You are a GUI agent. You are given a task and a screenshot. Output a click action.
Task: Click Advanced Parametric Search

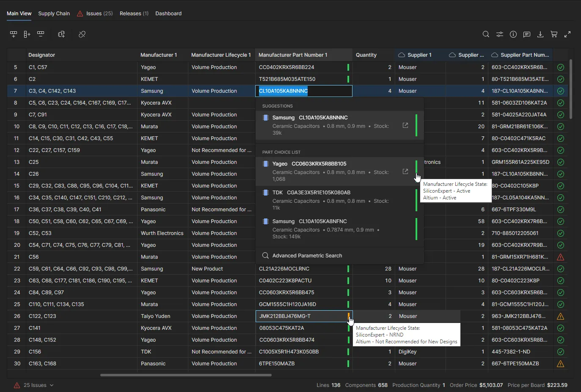tap(307, 256)
